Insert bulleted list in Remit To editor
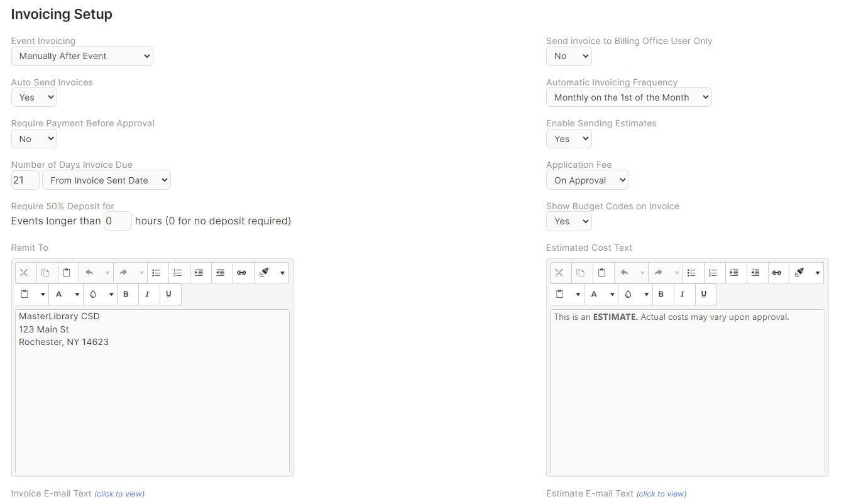Viewport: 856px width, 504px height. pos(156,273)
